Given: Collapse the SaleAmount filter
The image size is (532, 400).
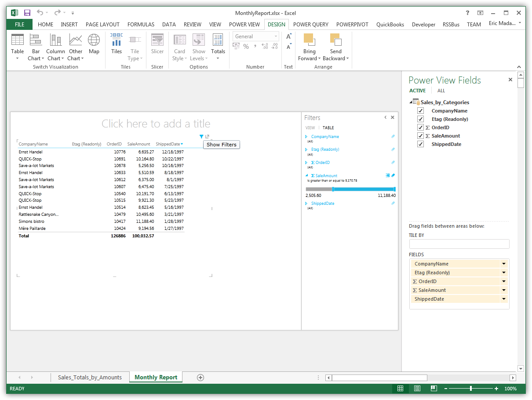Looking at the screenshot, I should 306,175.
